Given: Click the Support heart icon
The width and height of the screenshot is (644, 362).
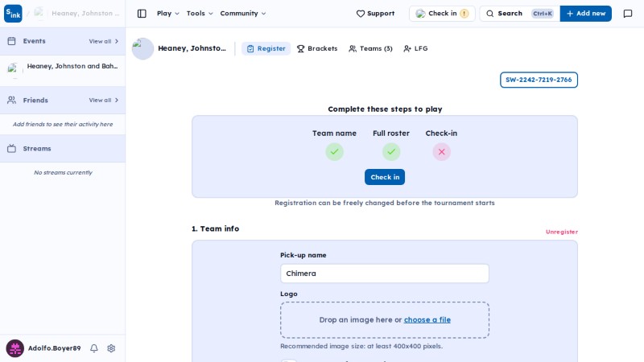Looking at the screenshot, I should (x=360, y=14).
